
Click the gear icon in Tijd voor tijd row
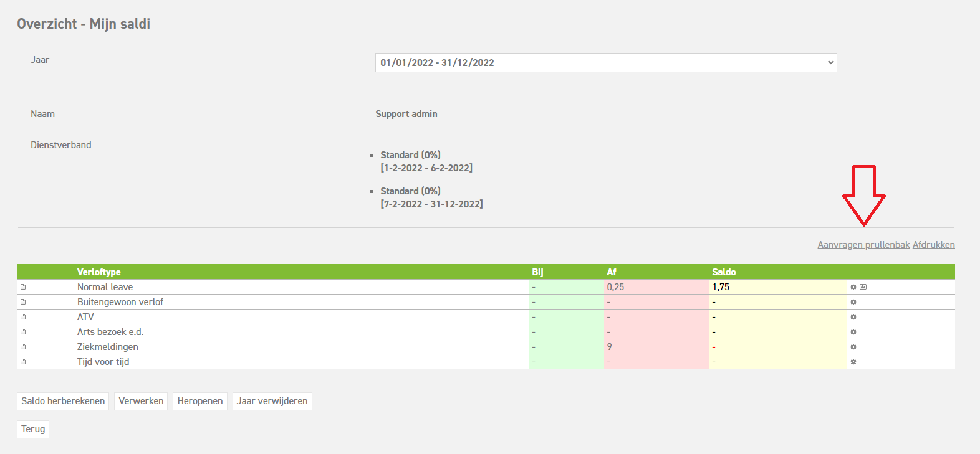point(853,362)
